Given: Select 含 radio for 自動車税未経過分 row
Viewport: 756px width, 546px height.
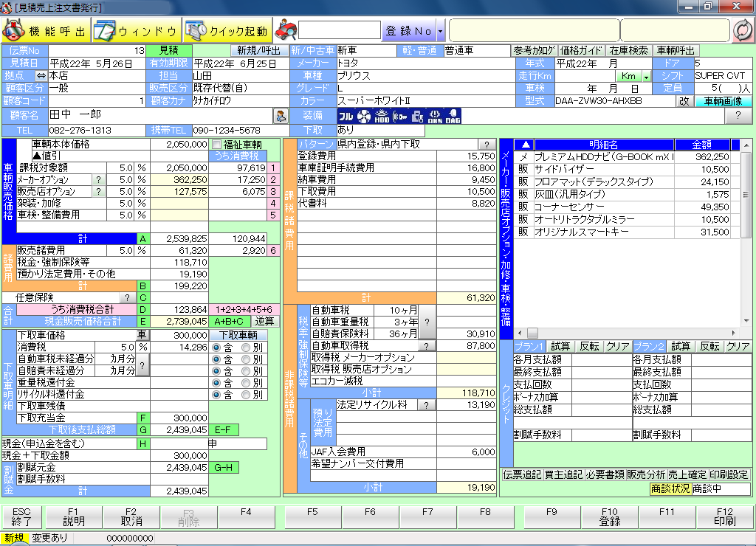Looking at the screenshot, I should [x=216, y=359].
